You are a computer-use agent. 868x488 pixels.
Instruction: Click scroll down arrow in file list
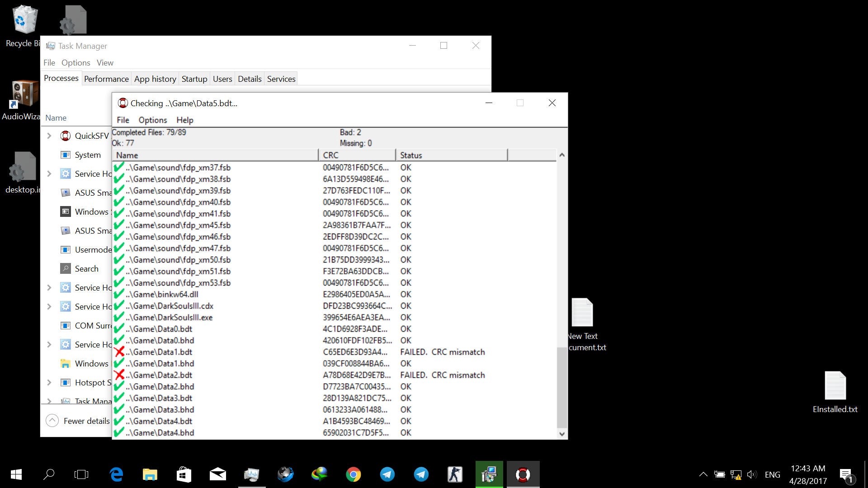[x=562, y=434]
